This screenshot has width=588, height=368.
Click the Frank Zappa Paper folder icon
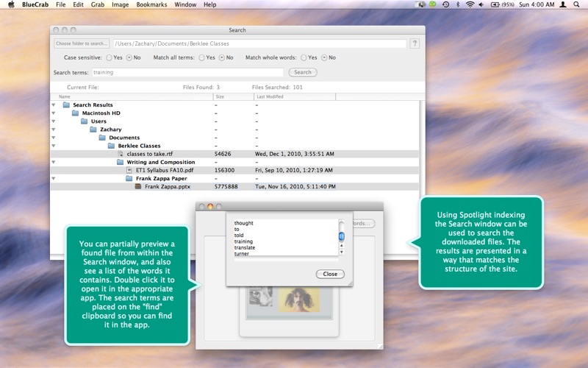pyautogui.click(x=129, y=178)
